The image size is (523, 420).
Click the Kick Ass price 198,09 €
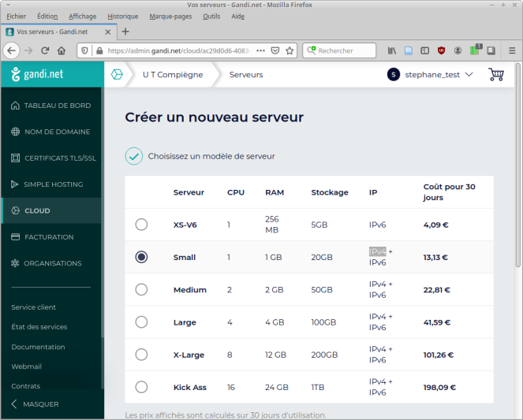[x=439, y=388]
